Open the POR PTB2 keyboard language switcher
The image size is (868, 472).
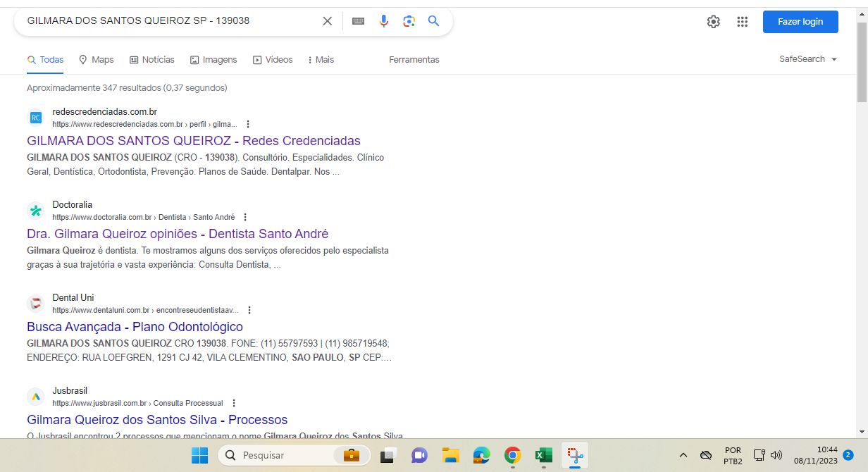coord(733,455)
